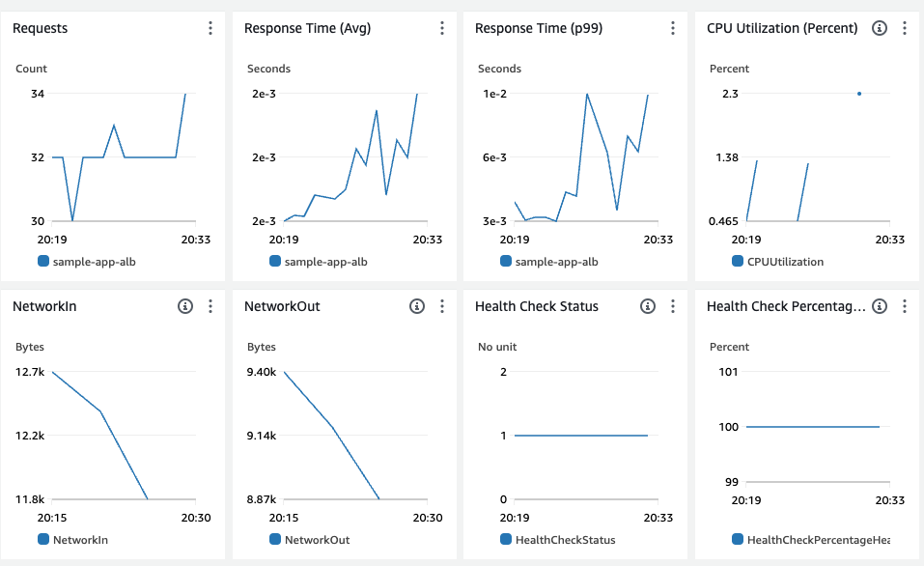Click the Requests widget title
Screen dimensions: 924x566
tap(41, 28)
